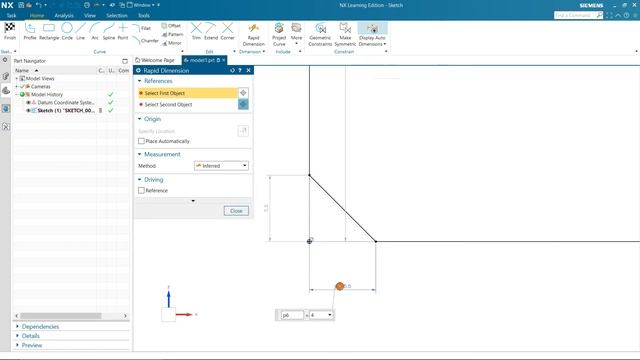Image resolution: width=640 pixels, height=360 pixels.
Task: Choose the Fillet tool
Action: pyautogui.click(x=141, y=28)
